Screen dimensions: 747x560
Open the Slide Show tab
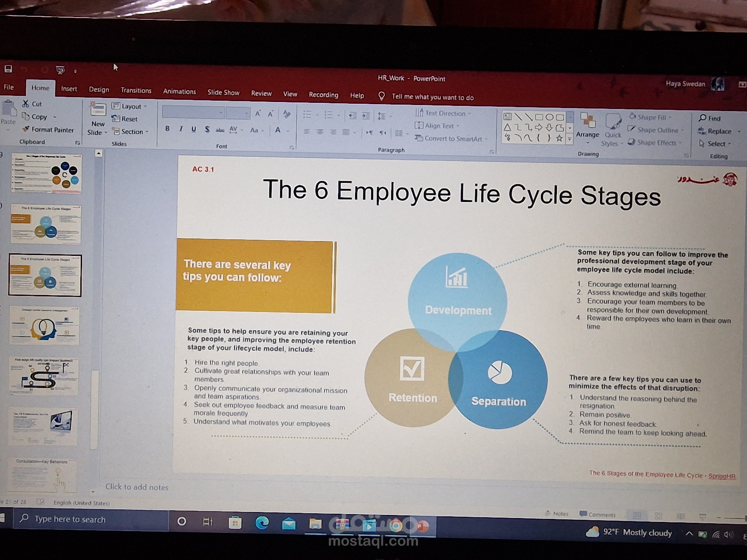[x=223, y=92]
